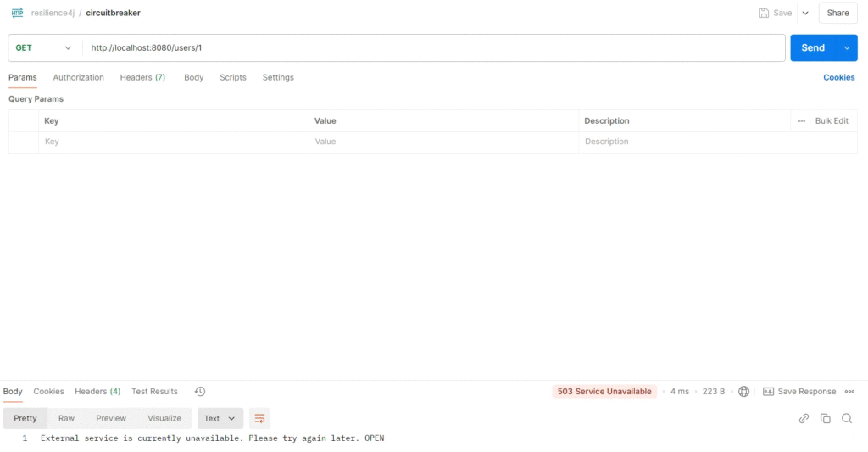The height and width of the screenshot is (452, 868).
Task: Select the Preview view
Action: click(111, 419)
